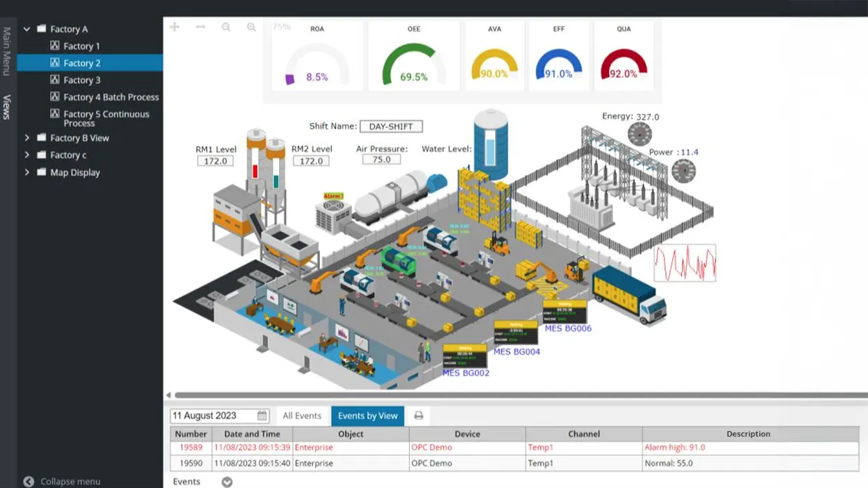Click the RM2 Level value box
Image resolution: width=868 pixels, height=488 pixels.
click(x=311, y=161)
